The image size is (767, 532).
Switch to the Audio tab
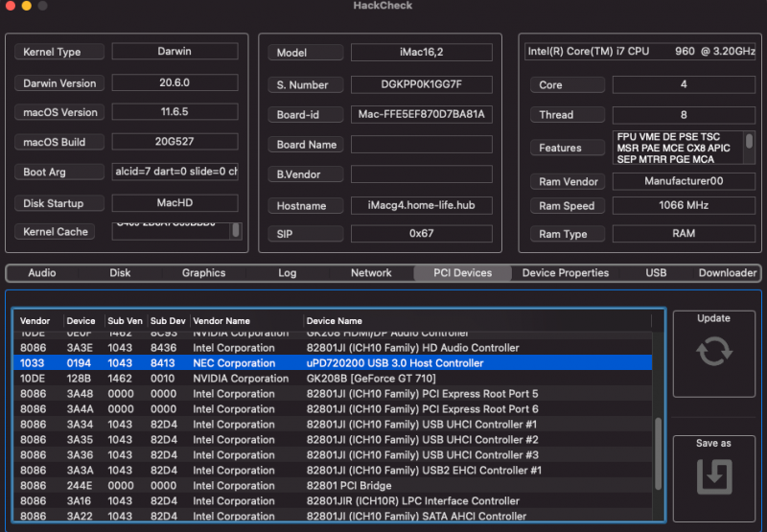41,273
